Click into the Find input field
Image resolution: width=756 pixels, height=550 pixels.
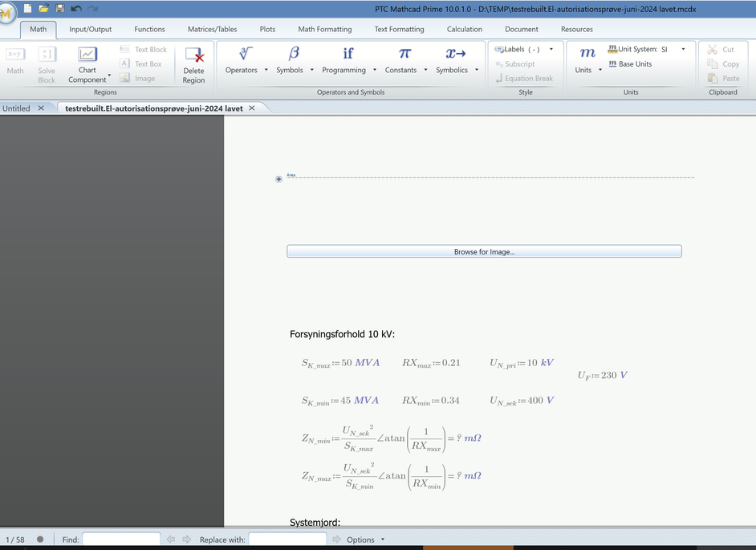121,540
